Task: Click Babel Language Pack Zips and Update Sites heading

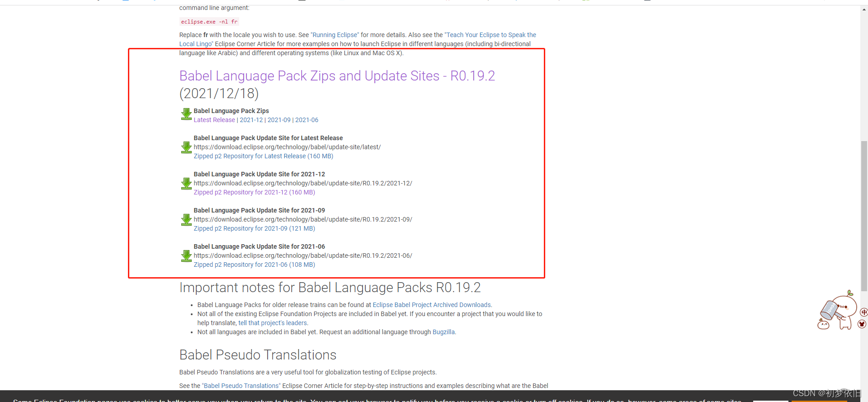Action: pyautogui.click(x=337, y=76)
